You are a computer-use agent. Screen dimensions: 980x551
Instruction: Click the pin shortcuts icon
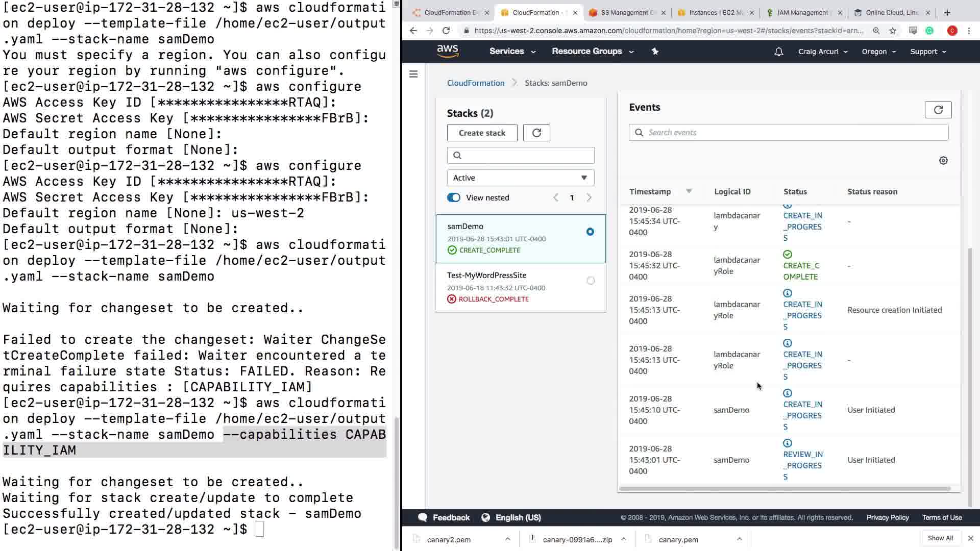point(655,52)
